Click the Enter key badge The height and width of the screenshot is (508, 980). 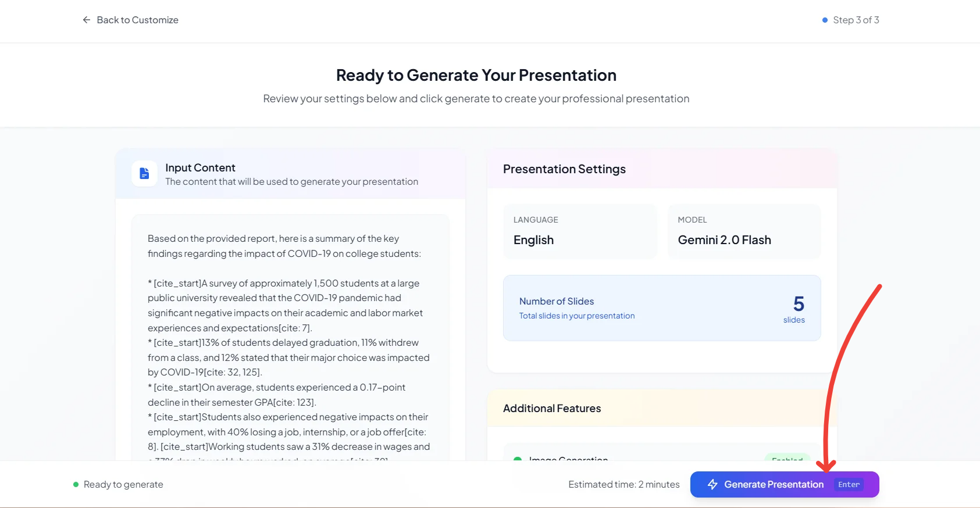click(x=849, y=484)
